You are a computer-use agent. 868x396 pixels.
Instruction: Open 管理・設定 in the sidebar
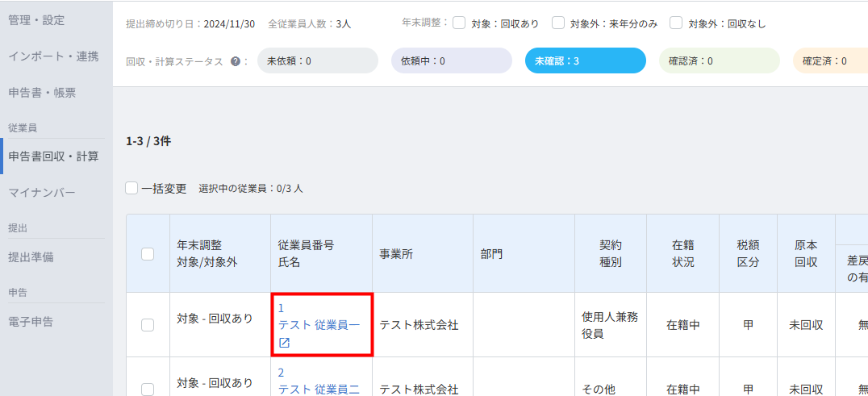[x=36, y=20]
